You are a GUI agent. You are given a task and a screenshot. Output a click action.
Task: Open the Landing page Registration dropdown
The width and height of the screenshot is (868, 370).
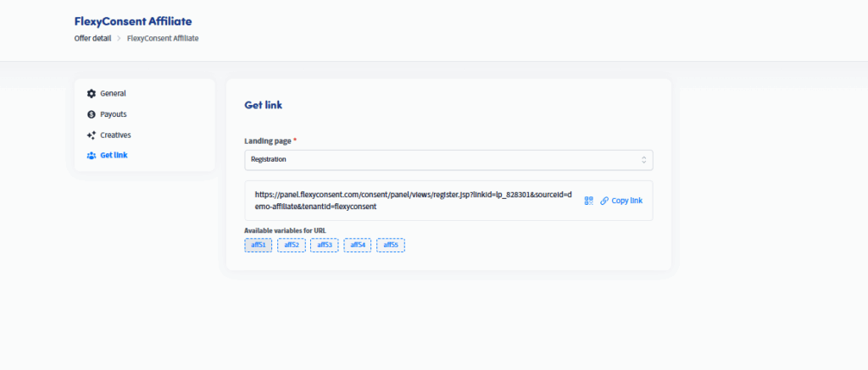click(x=448, y=159)
